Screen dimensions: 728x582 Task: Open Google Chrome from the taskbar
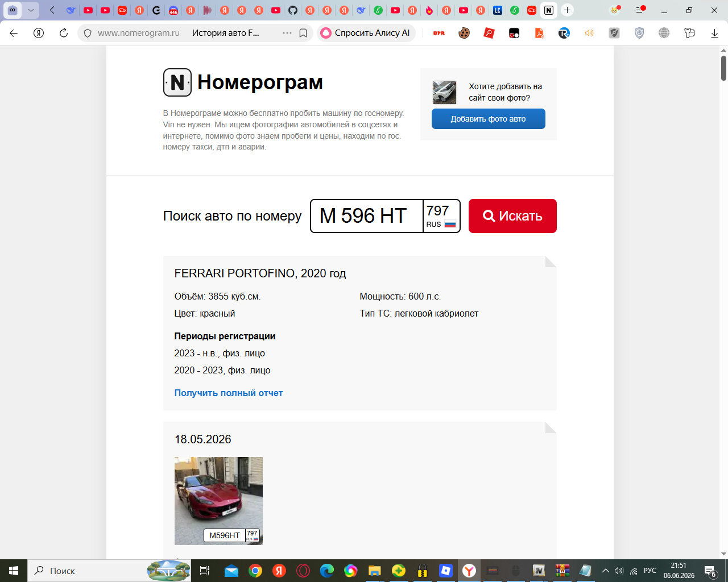[x=255, y=571]
